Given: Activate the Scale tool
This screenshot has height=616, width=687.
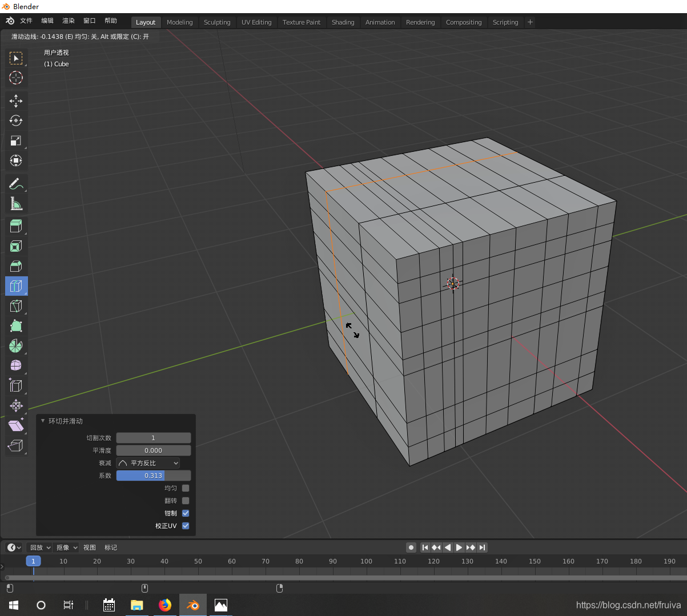Looking at the screenshot, I should [x=16, y=140].
